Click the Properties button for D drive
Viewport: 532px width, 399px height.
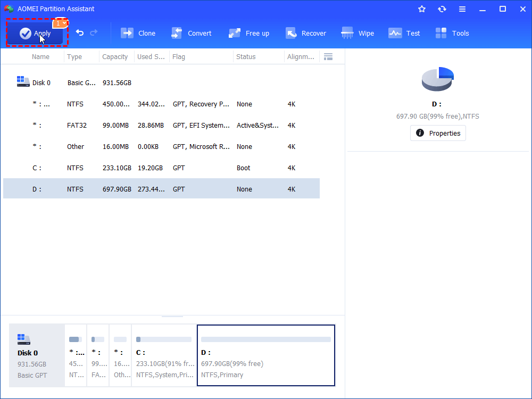coord(438,133)
